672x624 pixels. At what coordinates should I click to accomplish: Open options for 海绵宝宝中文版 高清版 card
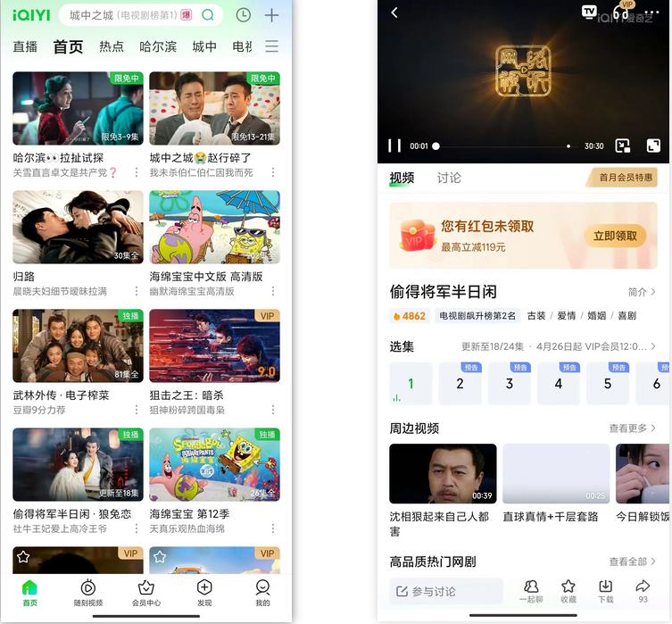coord(273,291)
